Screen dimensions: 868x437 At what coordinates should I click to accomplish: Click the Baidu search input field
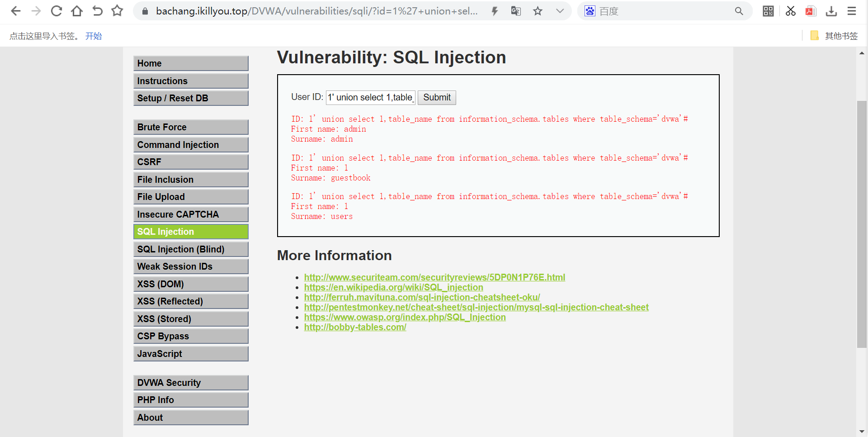(665, 11)
